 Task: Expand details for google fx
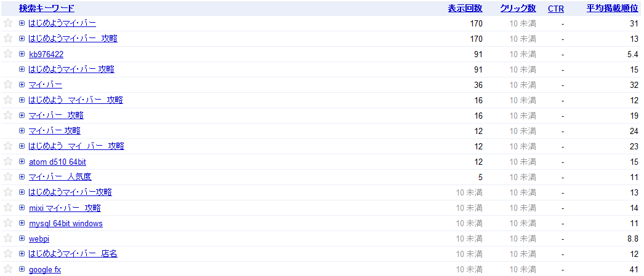22,269
